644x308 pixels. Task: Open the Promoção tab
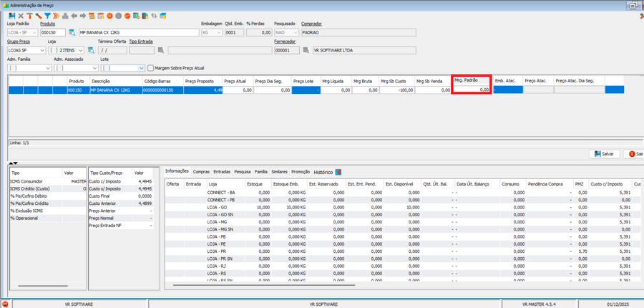(x=301, y=172)
